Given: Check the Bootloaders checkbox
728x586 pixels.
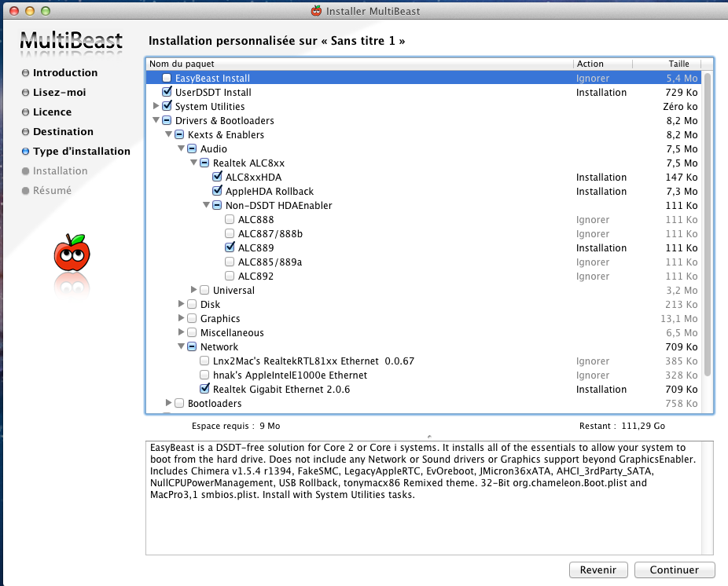Looking at the screenshot, I should pos(179,403).
